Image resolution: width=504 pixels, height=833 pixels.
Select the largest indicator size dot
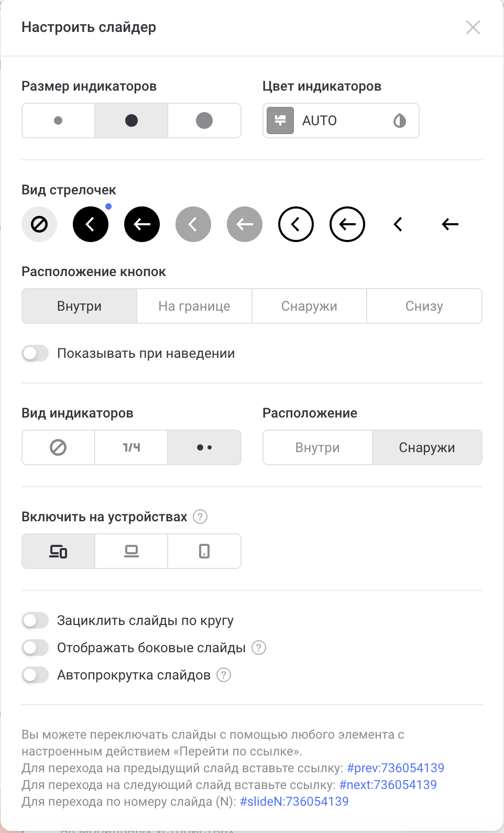click(204, 120)
